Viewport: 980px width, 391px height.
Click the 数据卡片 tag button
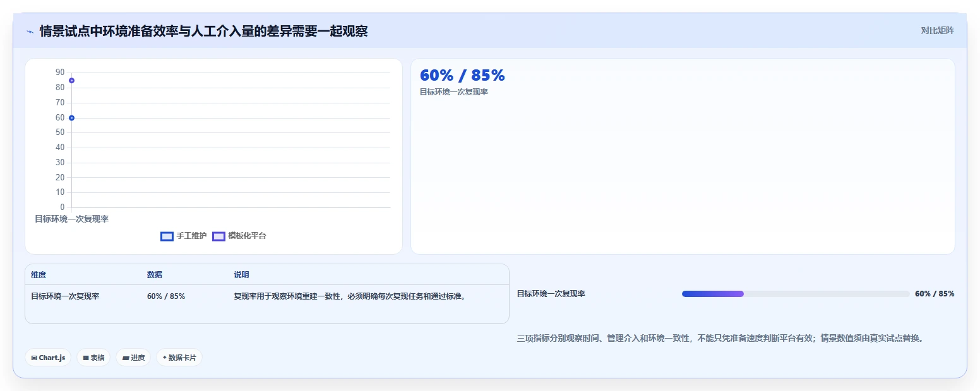[179, 358]
